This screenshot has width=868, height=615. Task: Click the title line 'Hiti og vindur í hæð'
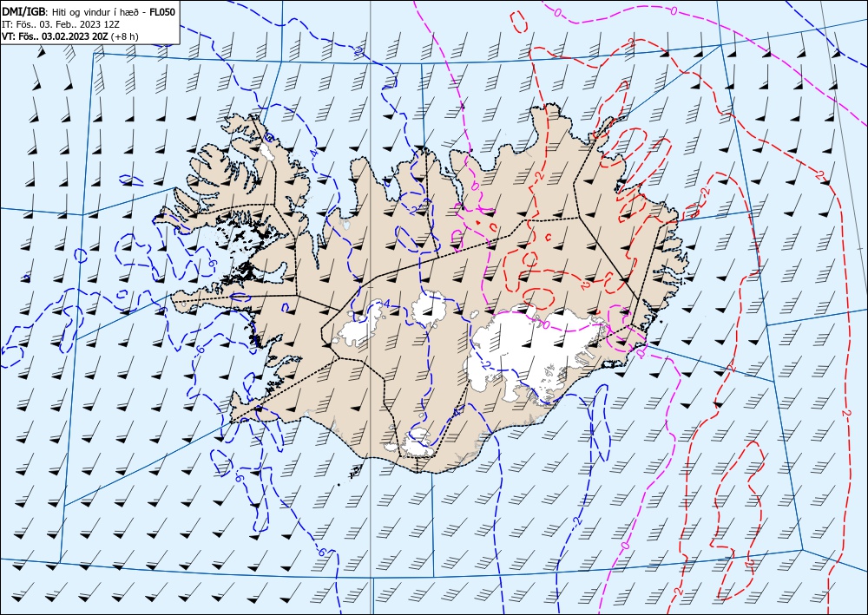tap(97, 12)
